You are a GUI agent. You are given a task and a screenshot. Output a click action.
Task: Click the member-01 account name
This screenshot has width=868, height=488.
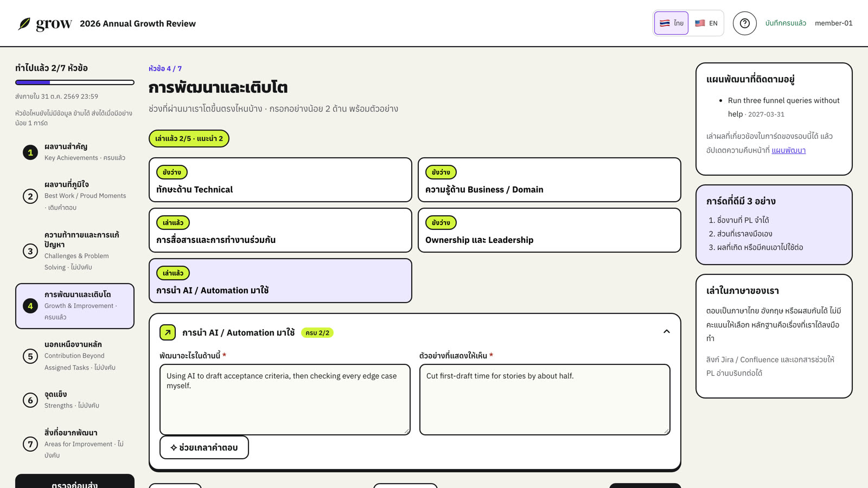[833, 23]
